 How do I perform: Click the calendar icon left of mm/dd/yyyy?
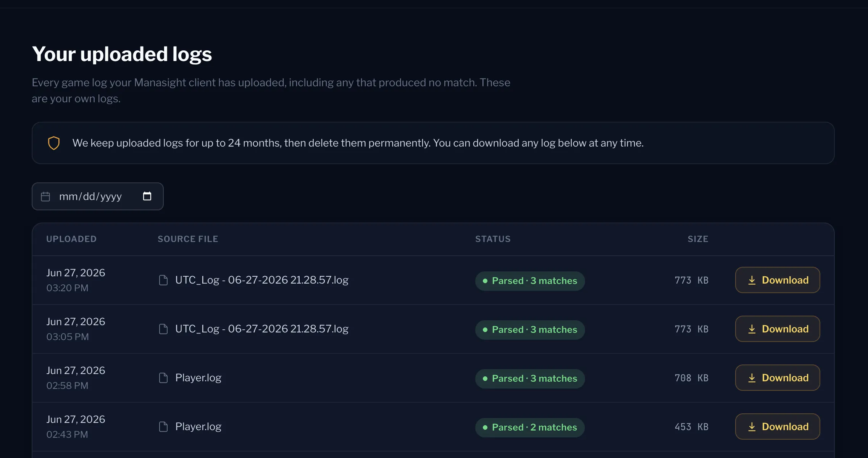pos(45,197)
